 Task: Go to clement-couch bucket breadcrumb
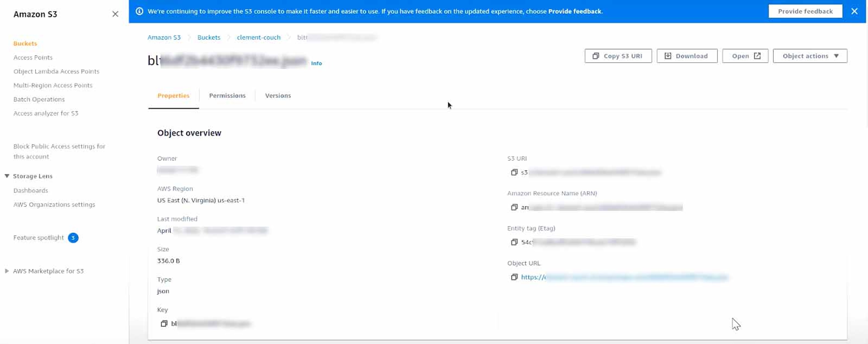click(258, 38)
